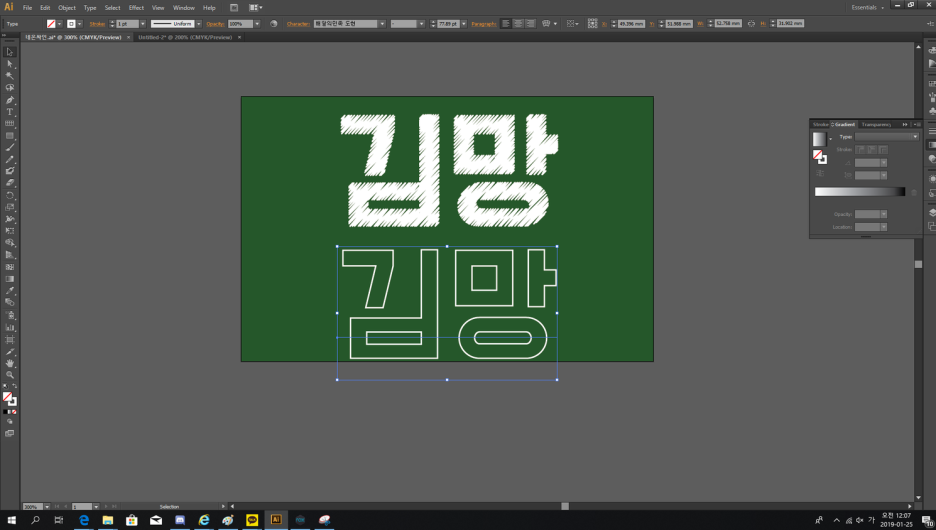Switch to the Untitled-2 document tab

[x=185, y=37]
